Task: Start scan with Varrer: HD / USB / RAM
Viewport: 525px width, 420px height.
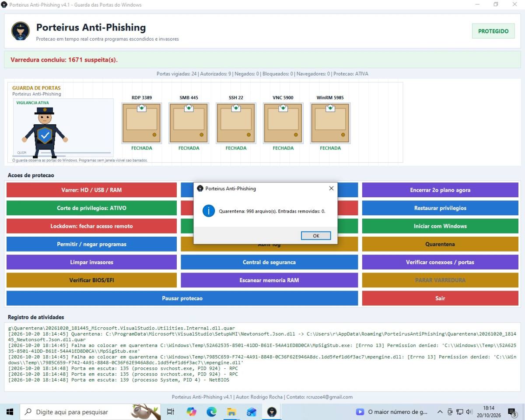Action: point(91,190)
